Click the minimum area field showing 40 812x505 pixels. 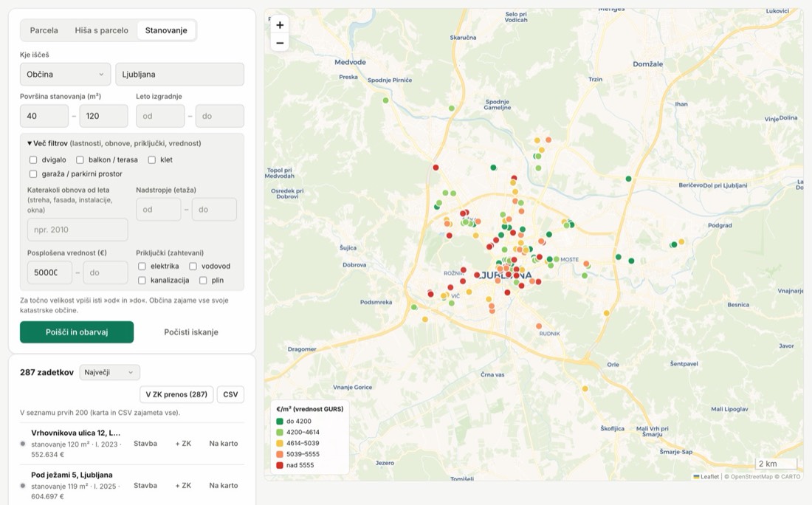(44, 116)
